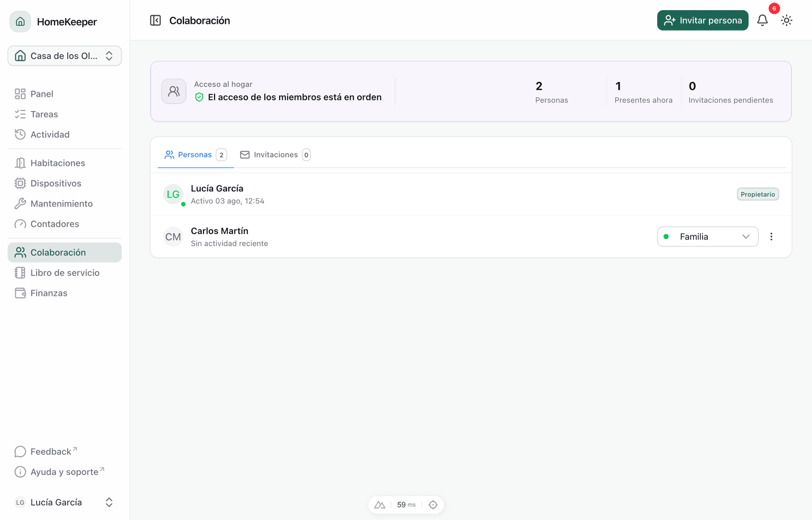
Task: Open Dispositivos in the sidebar
Action: [x=64, y=183]
